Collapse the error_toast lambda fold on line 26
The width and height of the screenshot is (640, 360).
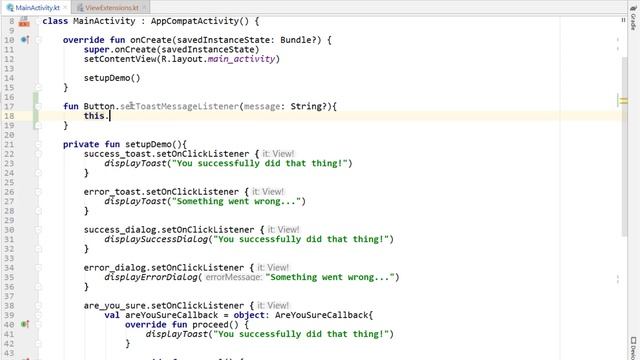click(38, 192)
